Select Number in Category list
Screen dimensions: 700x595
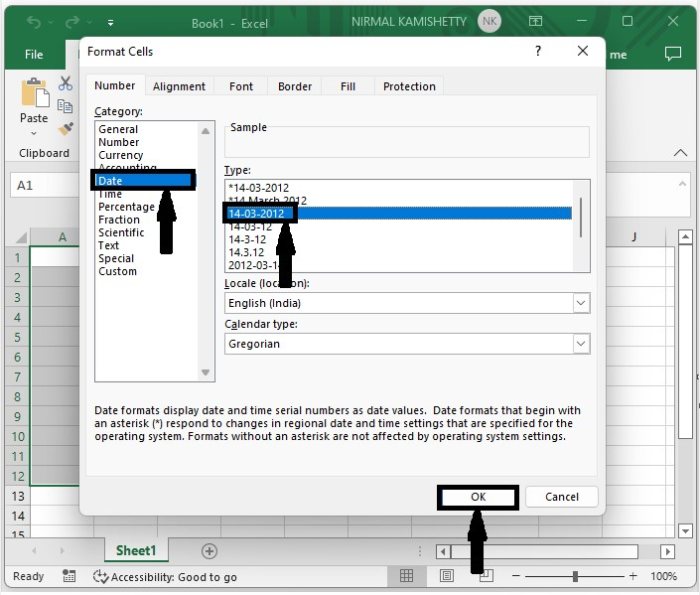pyautogui.click(x=119, y=142)
